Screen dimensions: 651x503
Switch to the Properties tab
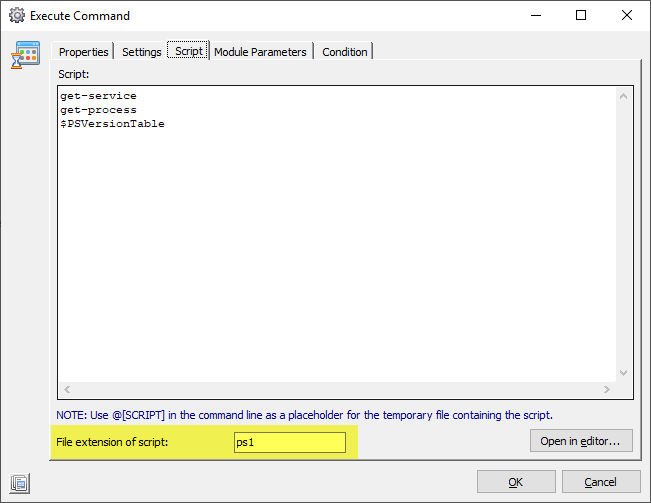pyautogui.click(x=83, y=52)
